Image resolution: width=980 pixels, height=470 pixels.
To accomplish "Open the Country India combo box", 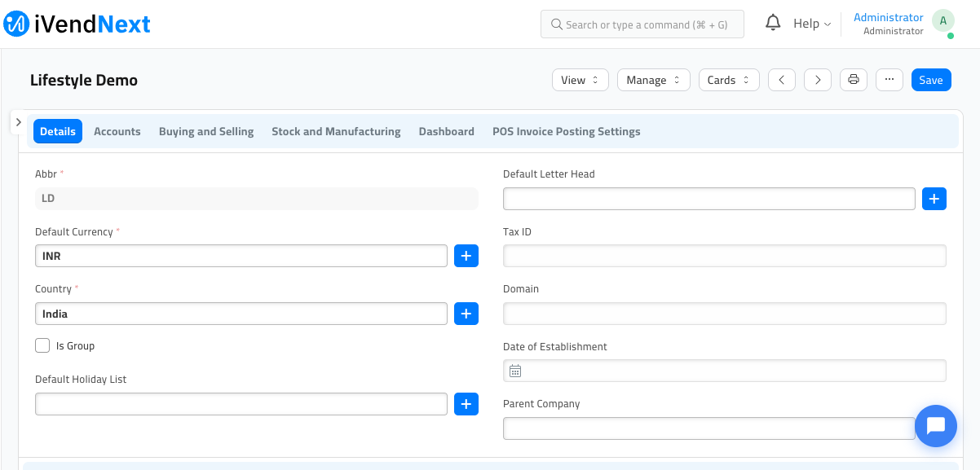I will tap(241, 314).
